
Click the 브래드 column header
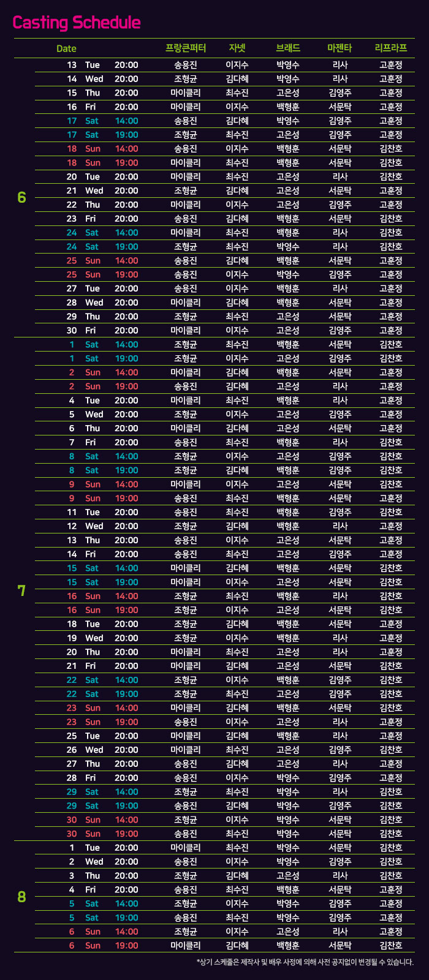[287, 48]
